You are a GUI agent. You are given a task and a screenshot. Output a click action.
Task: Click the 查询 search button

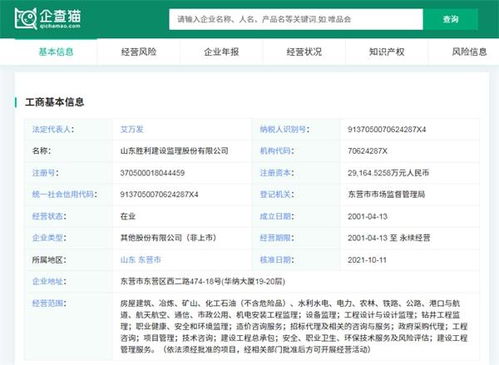point(450,19)
